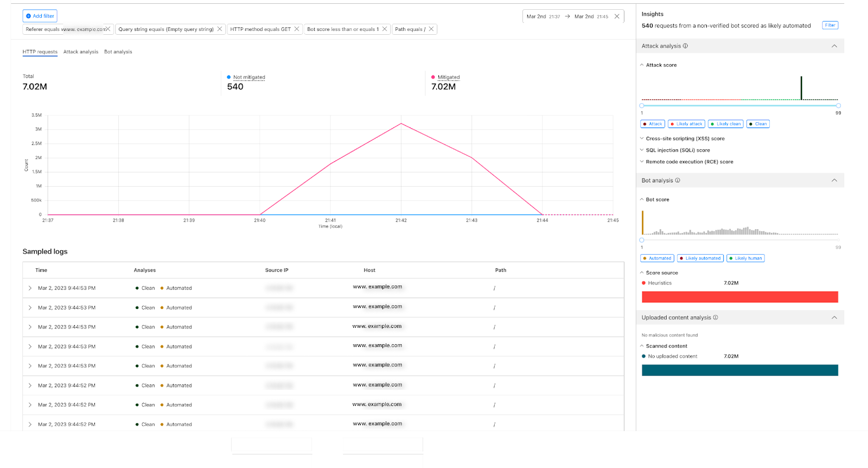Collapse the Attack analysis section
The image size is (868, 468).
834,46
